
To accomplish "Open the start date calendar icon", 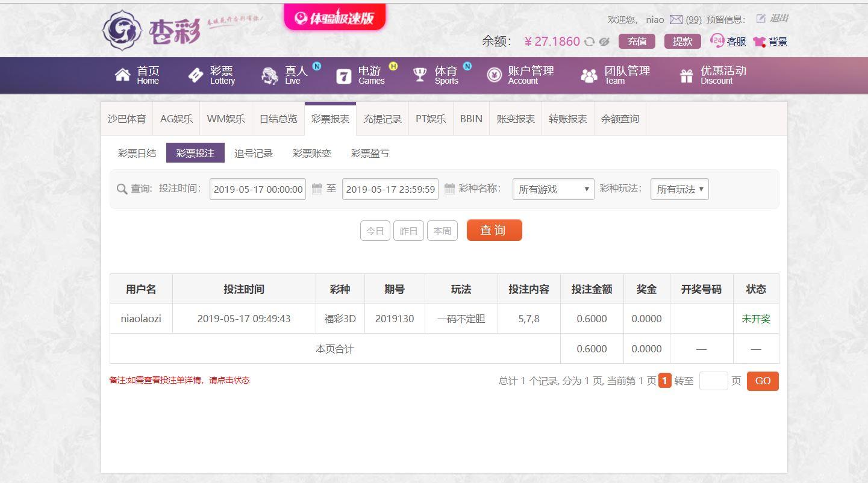I will (x=317, y=189).
